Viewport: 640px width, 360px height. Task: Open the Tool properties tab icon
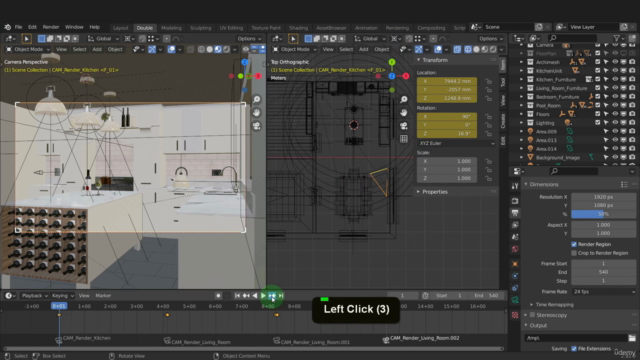coord(515,186)
